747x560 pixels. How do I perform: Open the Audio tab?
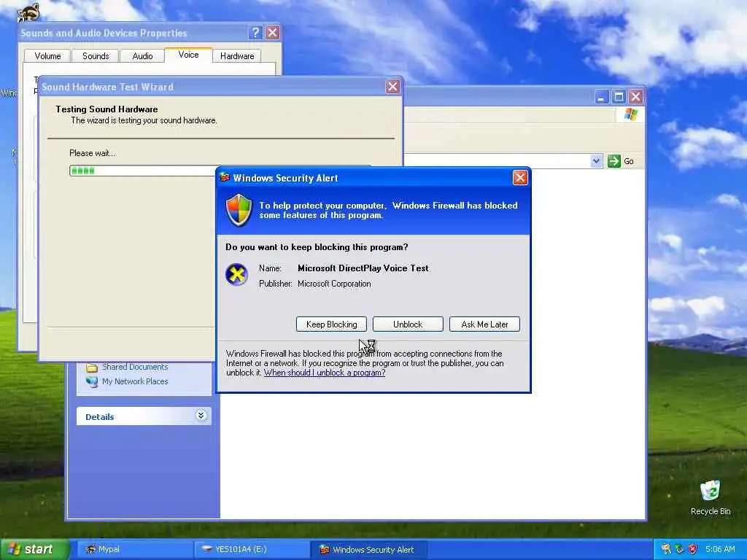pos(142,55)
